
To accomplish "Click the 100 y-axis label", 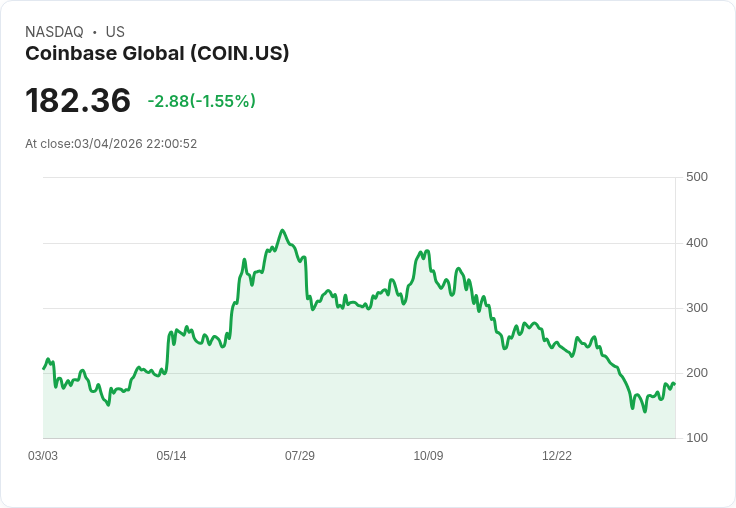I will pos(697,438).
